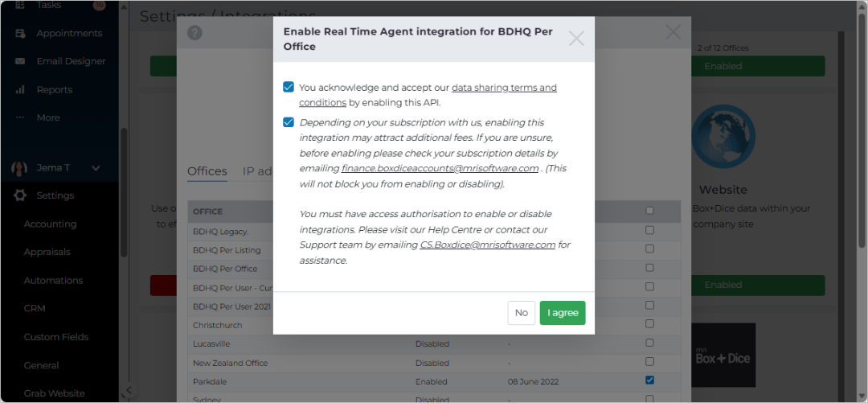Viewport: 868px width, 403px height.
Task: Check the Christchurch office checkbox
Action: click(x=649, y=323)
